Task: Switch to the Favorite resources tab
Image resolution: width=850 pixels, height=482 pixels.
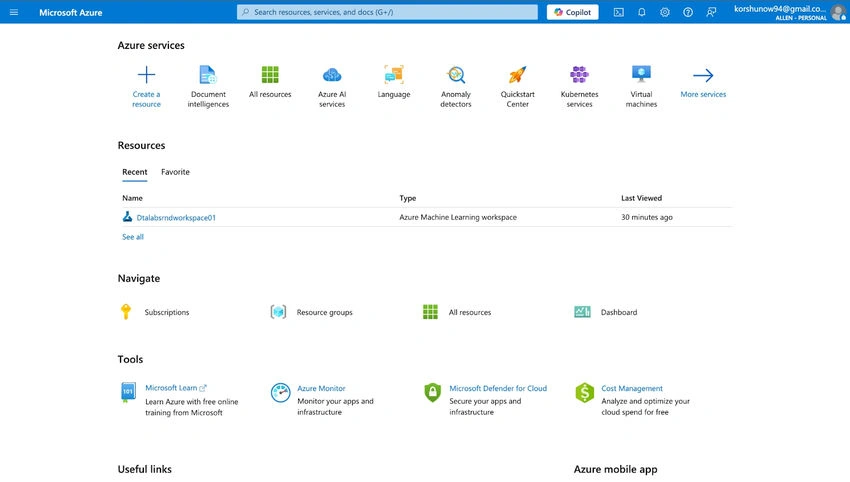Action: pyautogui.click(x=175, y=172)
